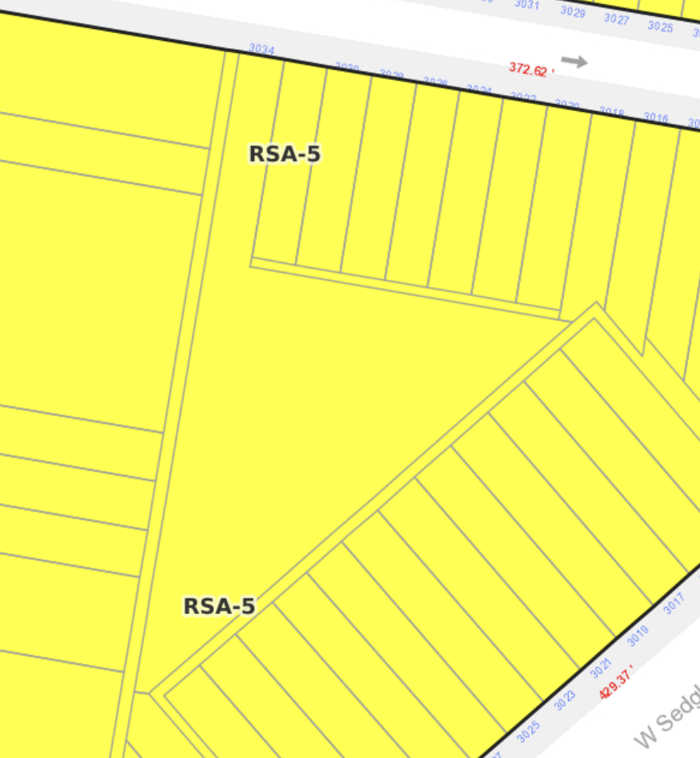Click address label 3027 at top edge

click(x=616, y=19)
